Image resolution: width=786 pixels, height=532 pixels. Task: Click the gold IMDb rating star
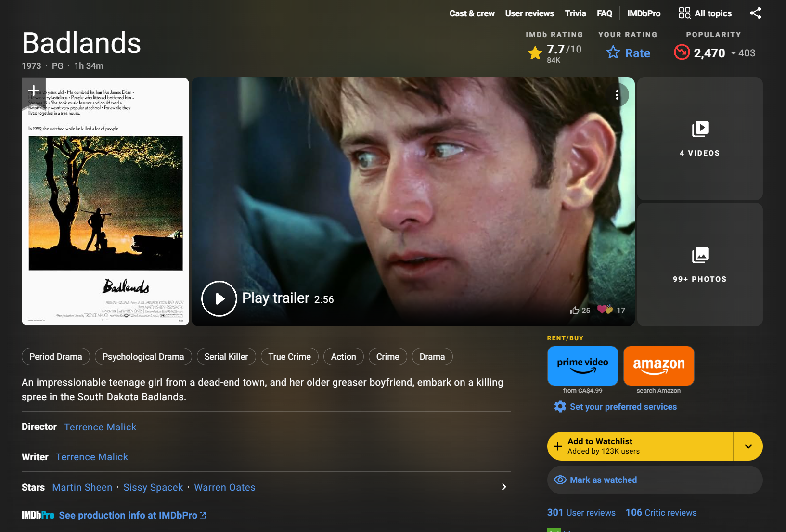[x=535, y=53]
